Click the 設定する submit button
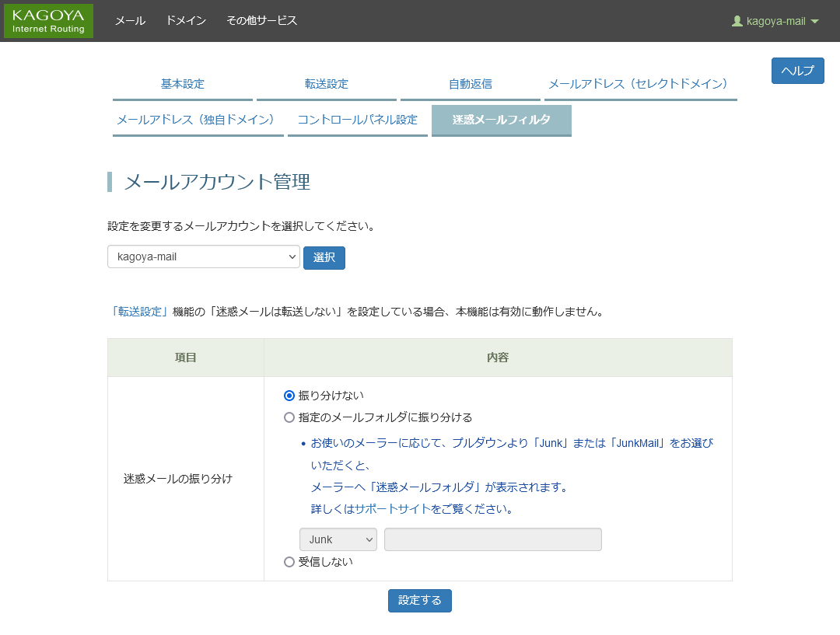Viewport: 840px width, 635px height. pyautogui.click(x=419, y=600)
